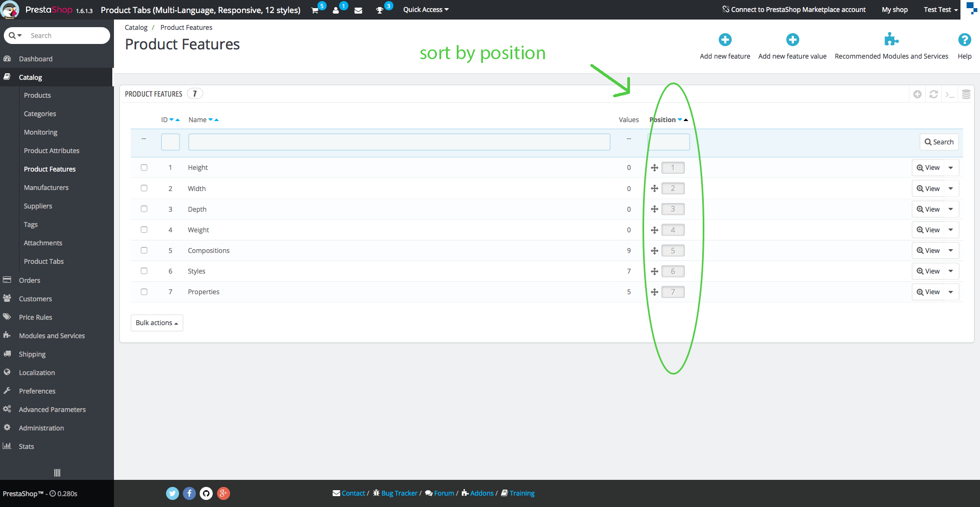View the Styles feature
This screenshot has height=507, width=980.
click(x=928, y=271)
